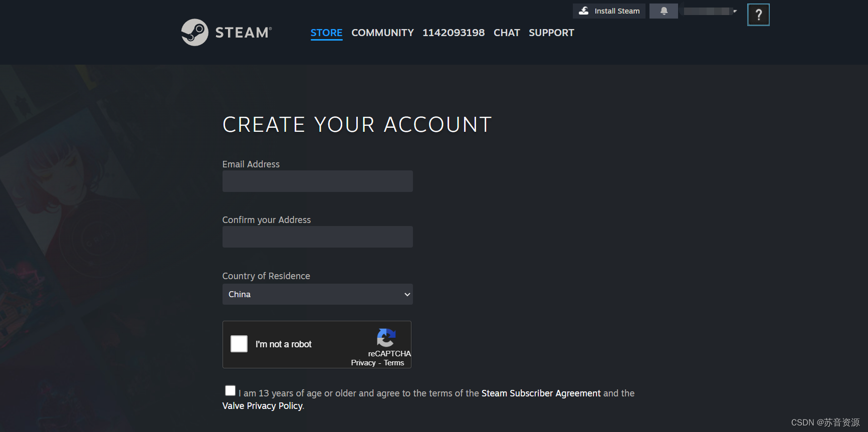Click the CREATE YOUR ACCOUNT heading
868x432 pixels.
(x=357, y=124)
